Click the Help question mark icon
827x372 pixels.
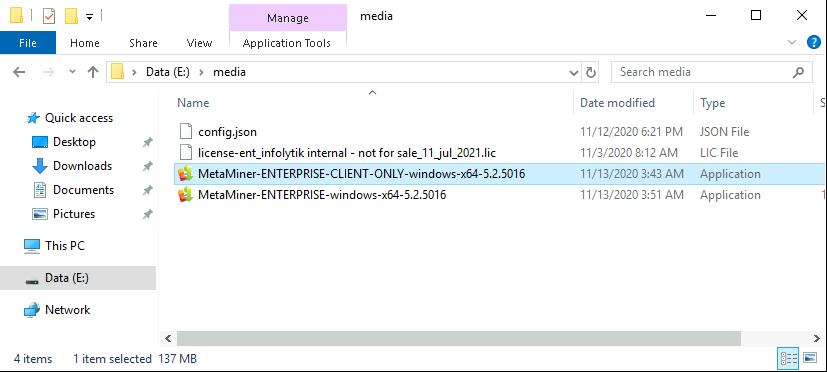(x=814, y=43)
